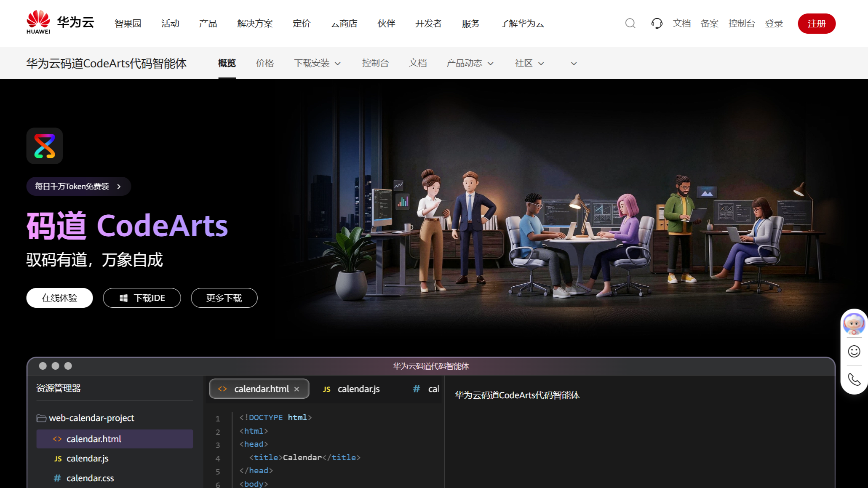The width and height of the screenshot is (868, 488).
Task: Select calendar.html in resource tree
Action: click(x=115, y=439)
